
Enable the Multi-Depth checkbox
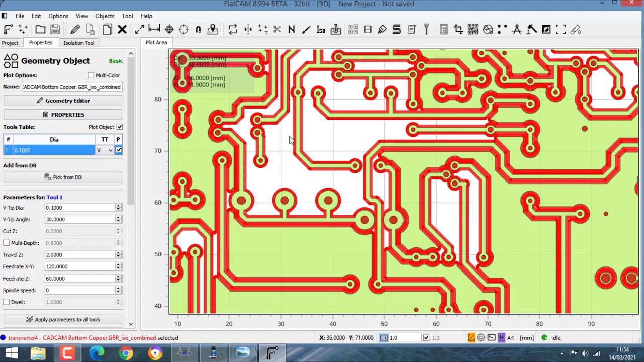7,243
